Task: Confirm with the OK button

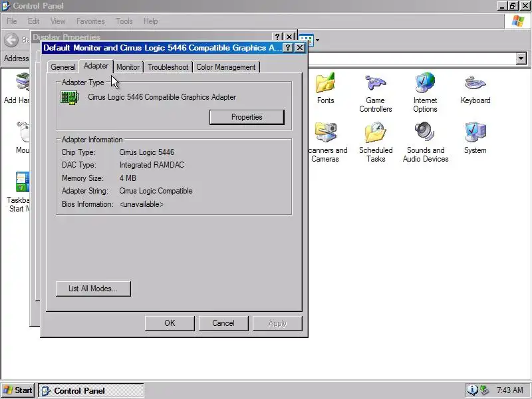Action: (170, 323)
